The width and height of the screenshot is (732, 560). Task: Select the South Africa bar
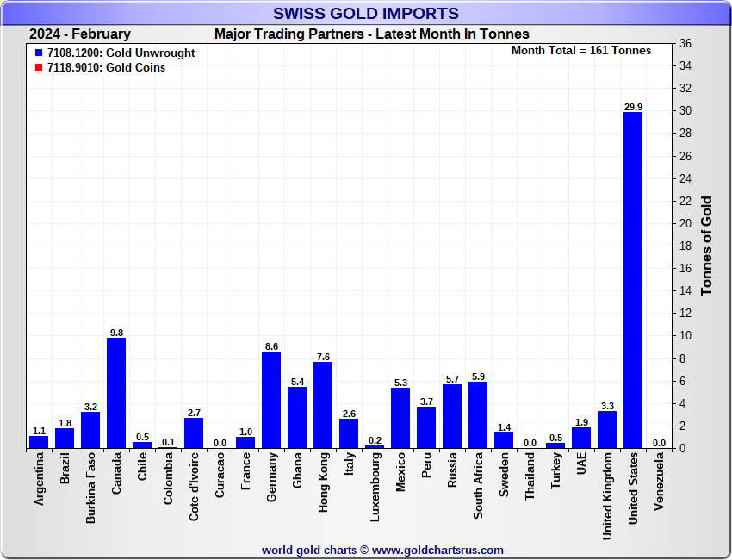478,414
